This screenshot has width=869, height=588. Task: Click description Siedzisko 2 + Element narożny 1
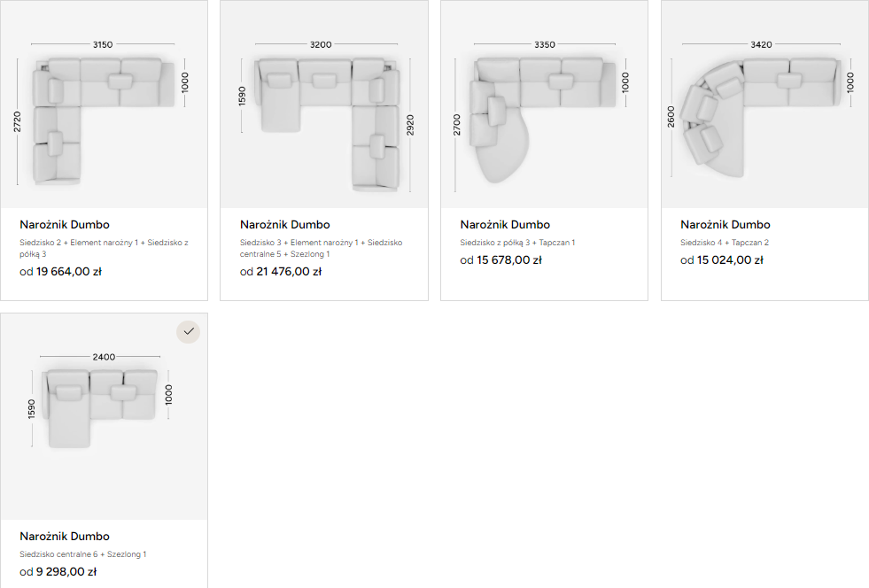point(104,248)
